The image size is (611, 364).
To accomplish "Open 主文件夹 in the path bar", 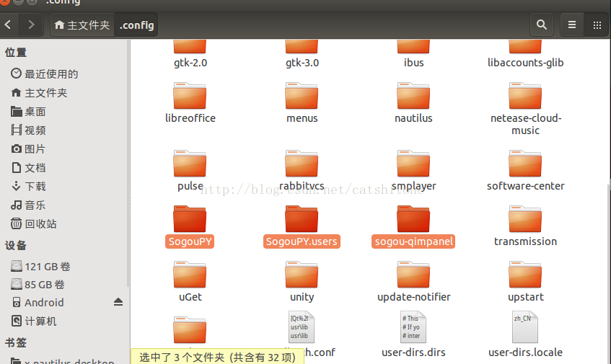I will (82, 25).
